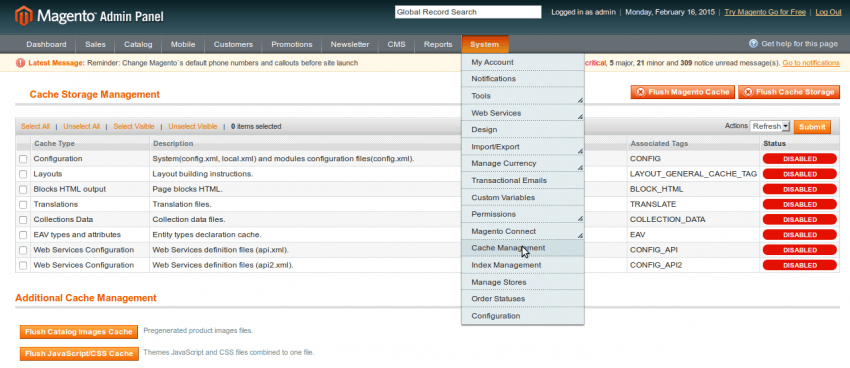Open the Dashboard menu

46,44
